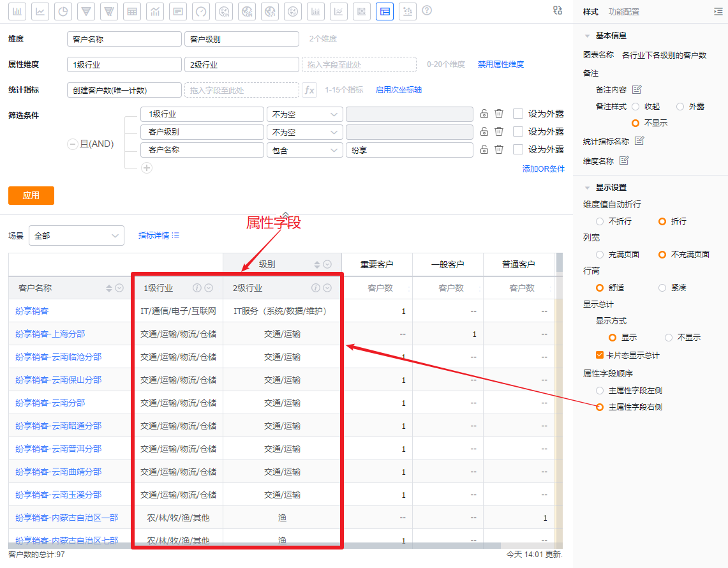Show info icon on 1级行业 column header
The height and width of the screenshot is (568, 728).
click(x=197, y=288)
